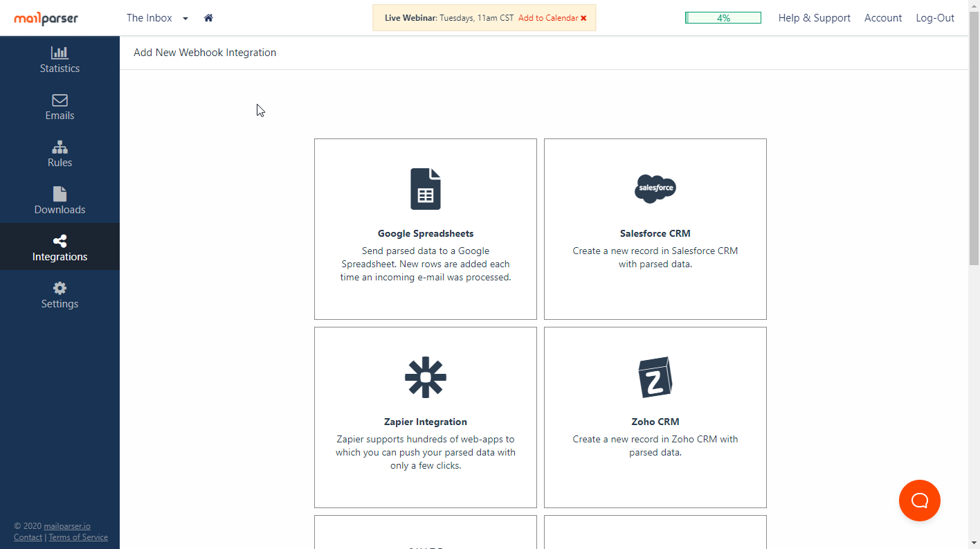
Task: Navigate to the Downloads section
Action: [60, 201]
